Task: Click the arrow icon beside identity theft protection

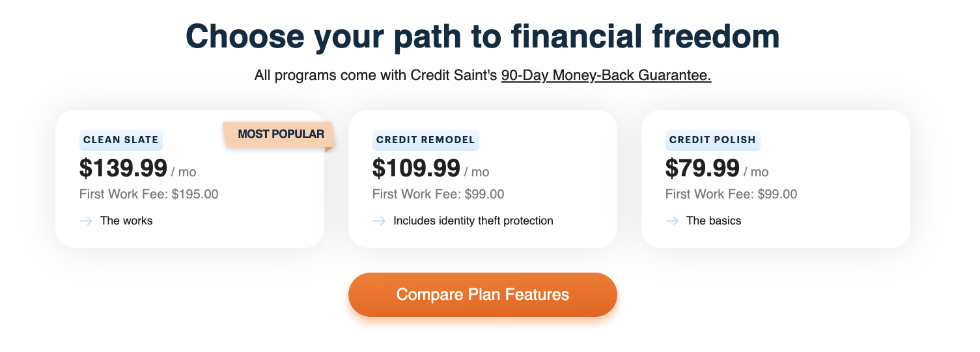Action: click(379, 221)
